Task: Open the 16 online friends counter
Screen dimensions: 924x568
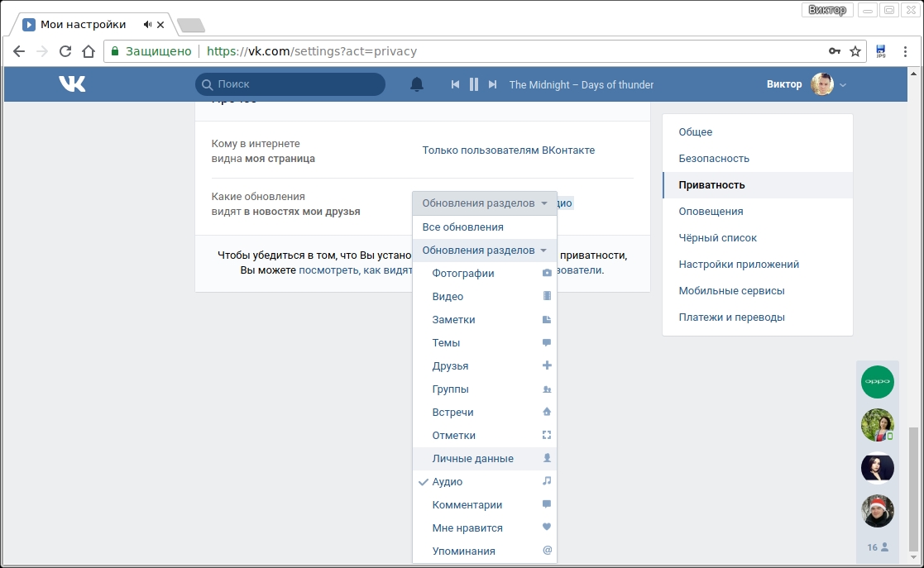Action: (878, 547)
